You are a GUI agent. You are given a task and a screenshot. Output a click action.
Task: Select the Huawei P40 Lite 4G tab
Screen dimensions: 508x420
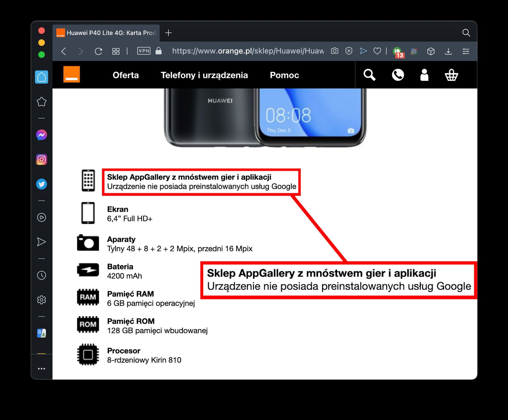pos(106,33)
